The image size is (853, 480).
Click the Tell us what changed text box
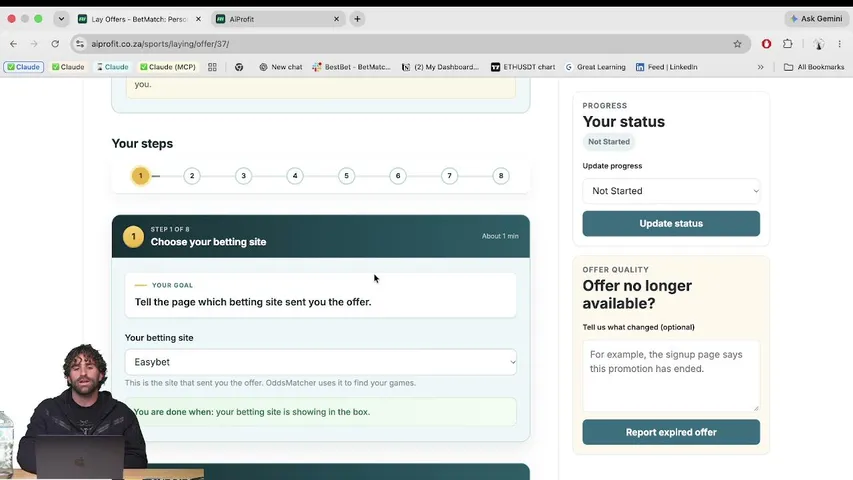click(x=671, y=376)
